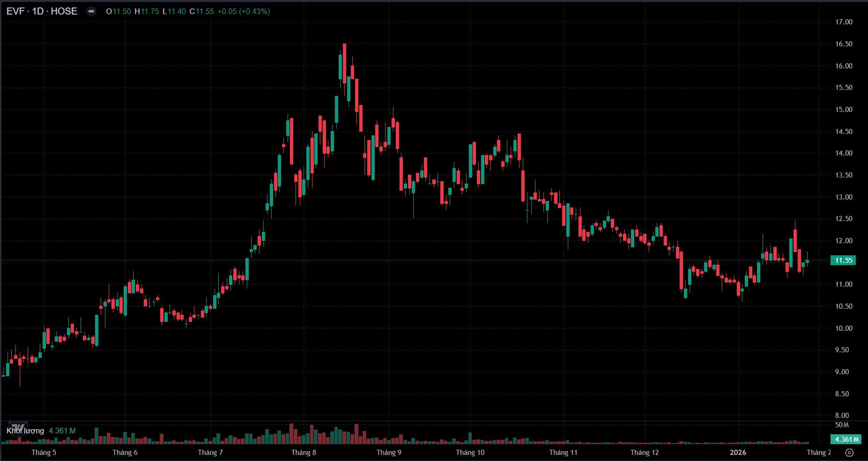The image size is (868, 461).
Task: Click the 17.00 price scale label
Action: 844,22
